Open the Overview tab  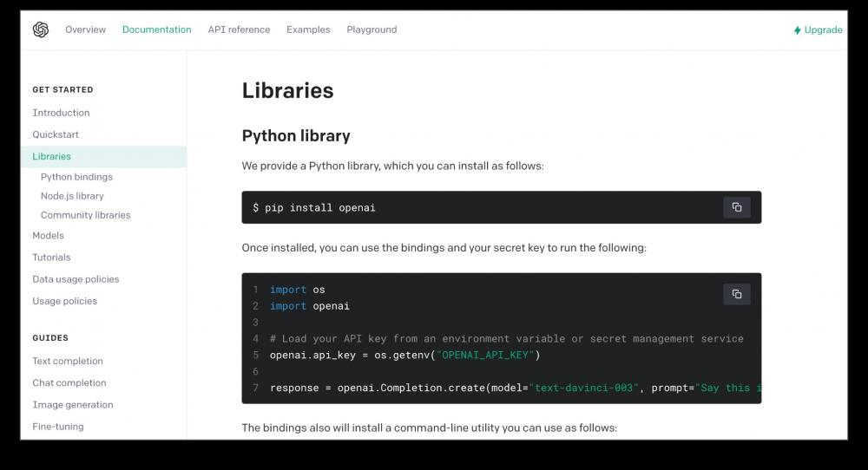point(85,29)
